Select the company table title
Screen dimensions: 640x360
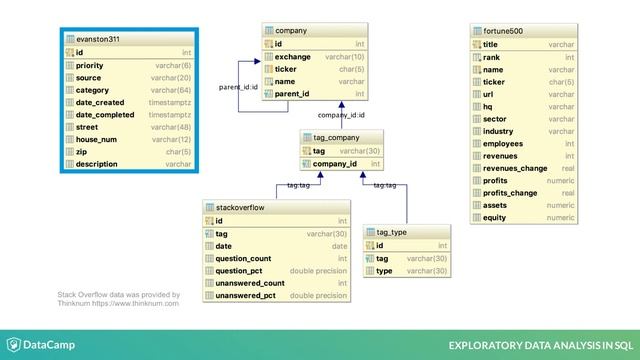tap(291, 31)
